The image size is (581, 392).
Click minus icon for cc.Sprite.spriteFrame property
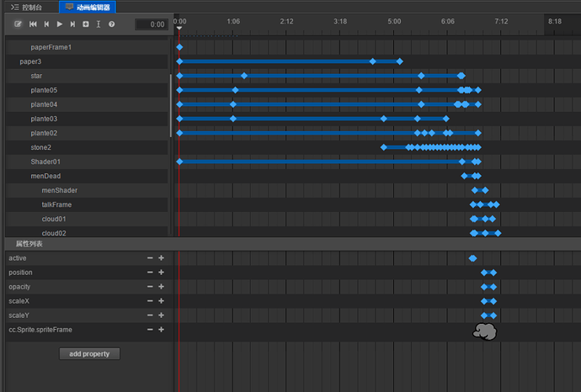[x=150, y=330]
